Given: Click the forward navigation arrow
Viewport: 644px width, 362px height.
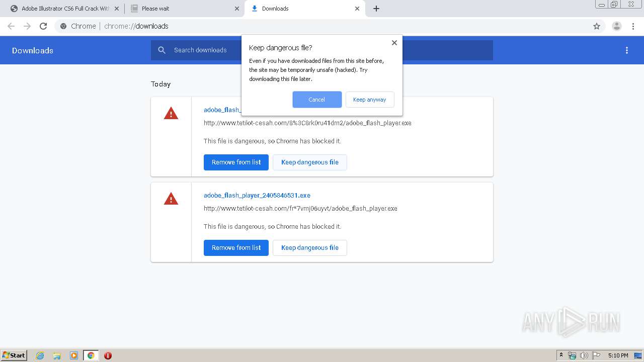Looking at the screenshot, I should pos(27,26).
